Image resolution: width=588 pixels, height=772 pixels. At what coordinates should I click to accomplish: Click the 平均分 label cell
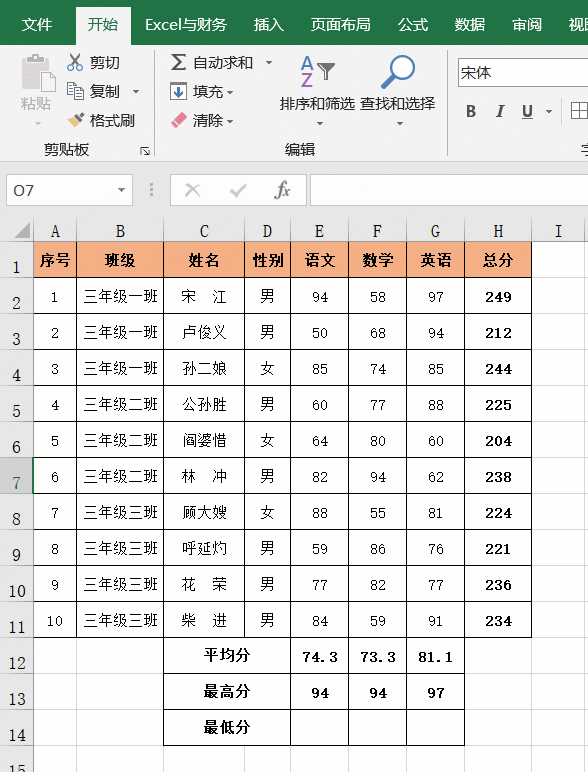(x=227, y=656)
